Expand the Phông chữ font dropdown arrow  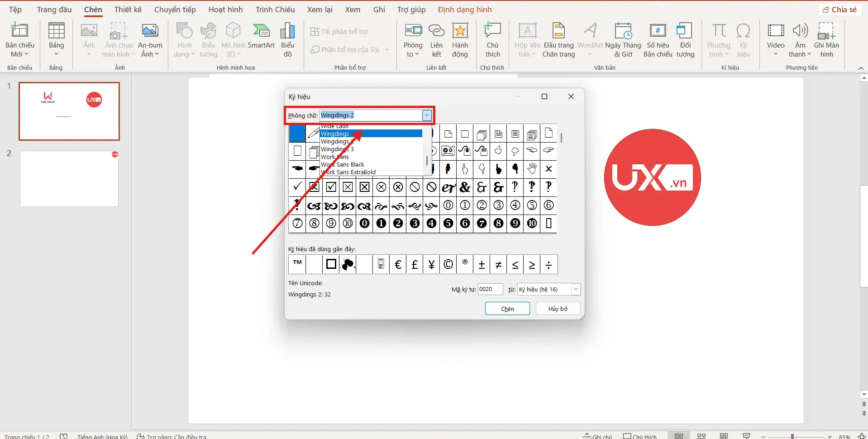[x=427, y=115]
